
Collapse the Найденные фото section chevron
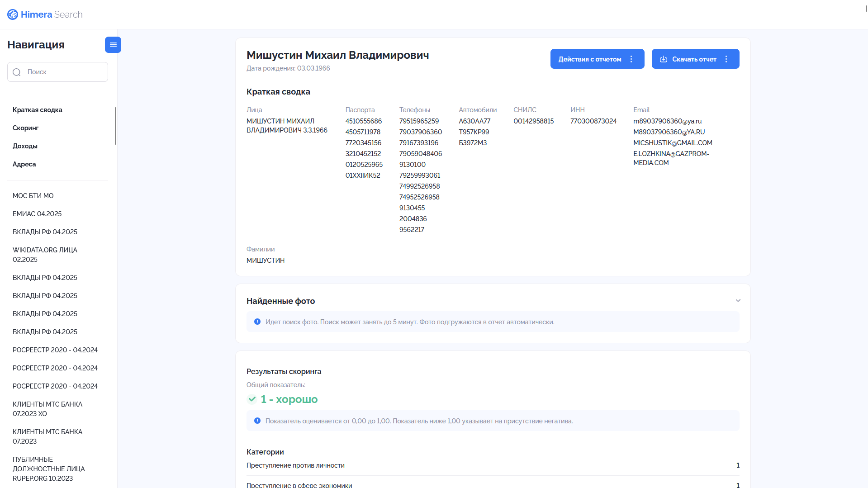click(738, 300)
